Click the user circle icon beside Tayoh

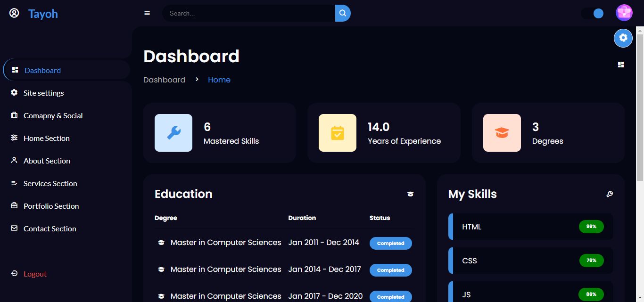pyautogui.click(x=14, y=13)
